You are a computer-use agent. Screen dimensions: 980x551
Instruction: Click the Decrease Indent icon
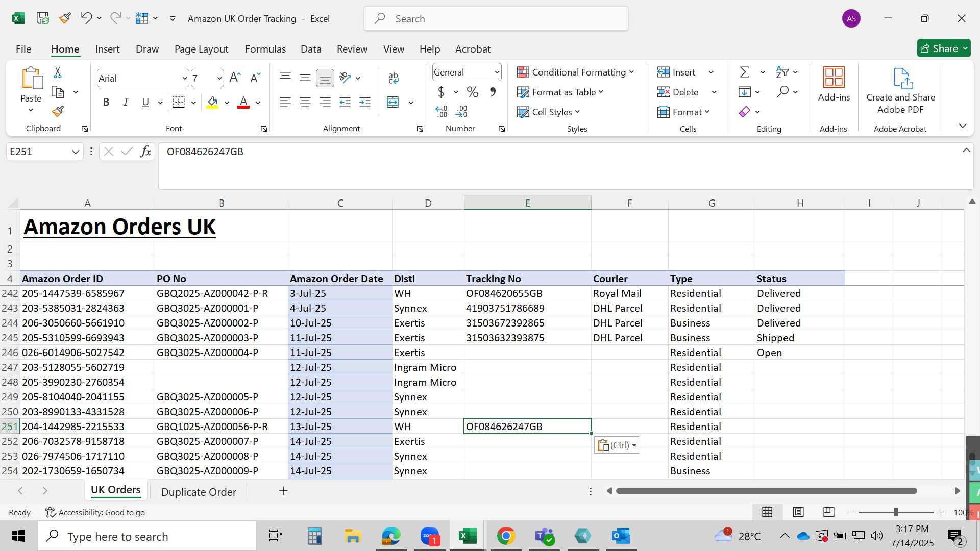[345, 102]
